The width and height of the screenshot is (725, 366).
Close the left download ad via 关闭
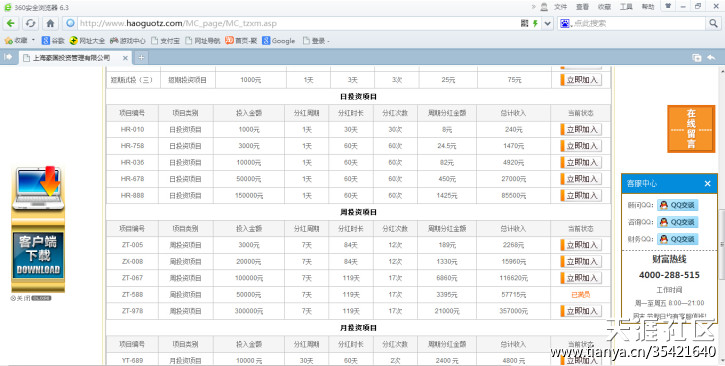tap(31, 299)
